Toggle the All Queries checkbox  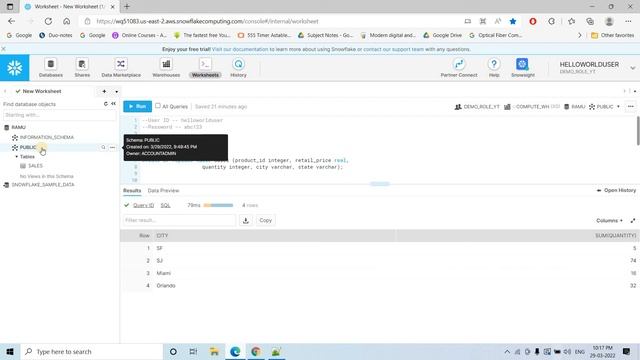point(158,106)
